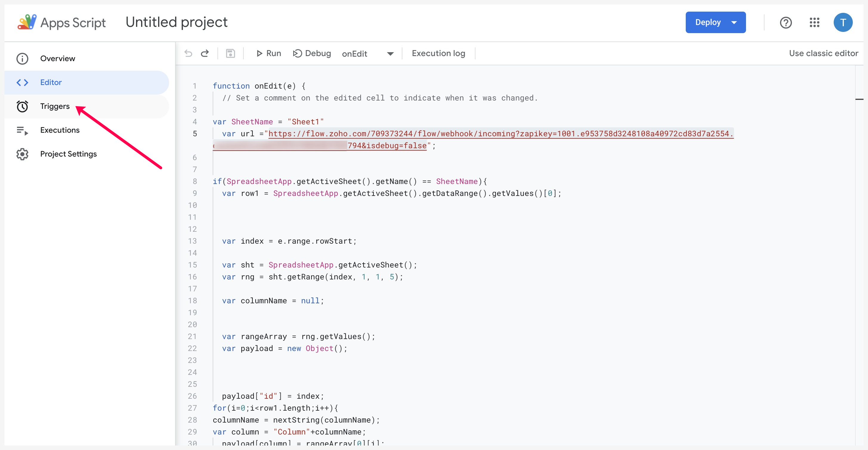This screenshot has width=868, height=450.
Task: Open the Executions page
Action: (x=60, y=130)
